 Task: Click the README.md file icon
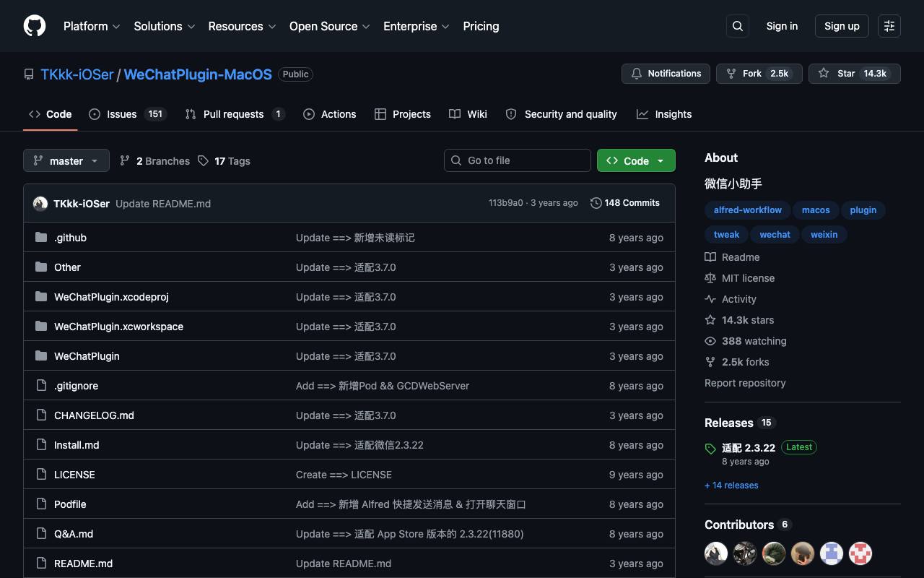[41, 564]
